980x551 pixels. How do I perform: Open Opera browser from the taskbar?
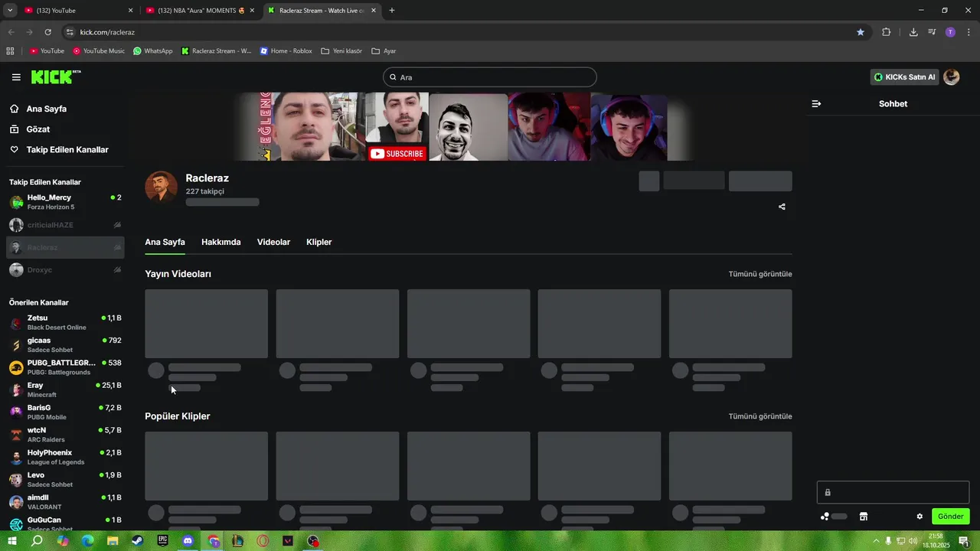pyautogui.click(x=263, y=540)
